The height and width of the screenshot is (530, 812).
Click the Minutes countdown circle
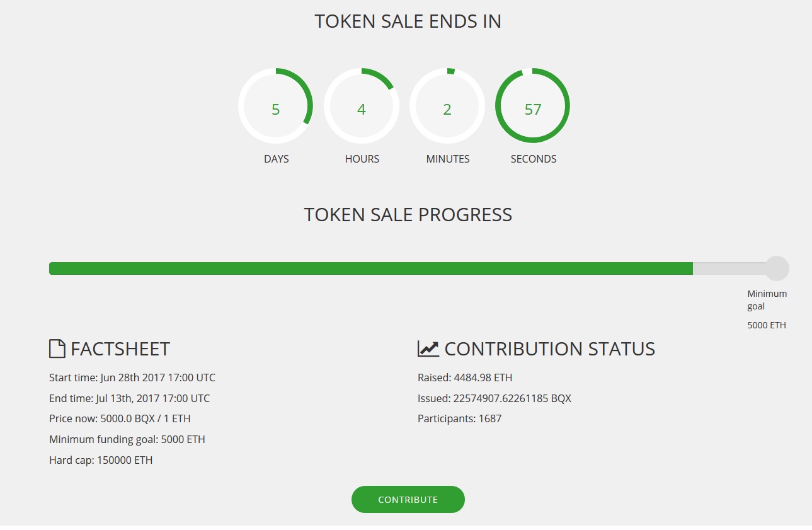click(447, 105)
